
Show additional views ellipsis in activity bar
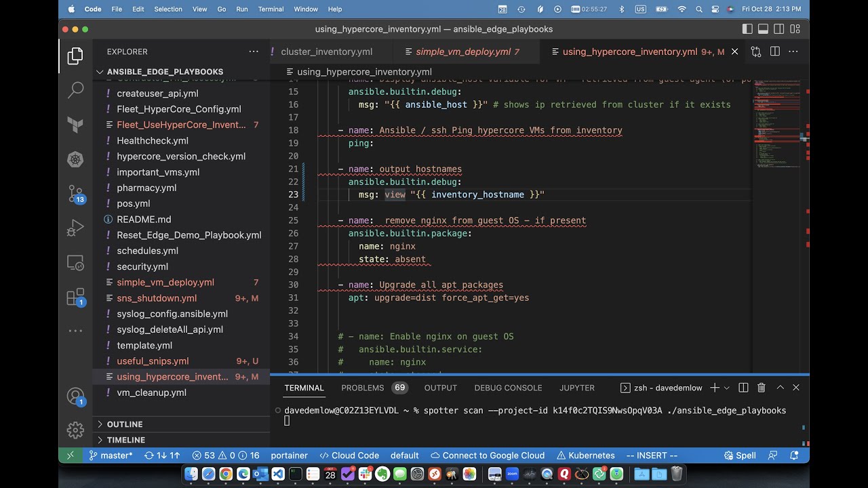point(75,331)
